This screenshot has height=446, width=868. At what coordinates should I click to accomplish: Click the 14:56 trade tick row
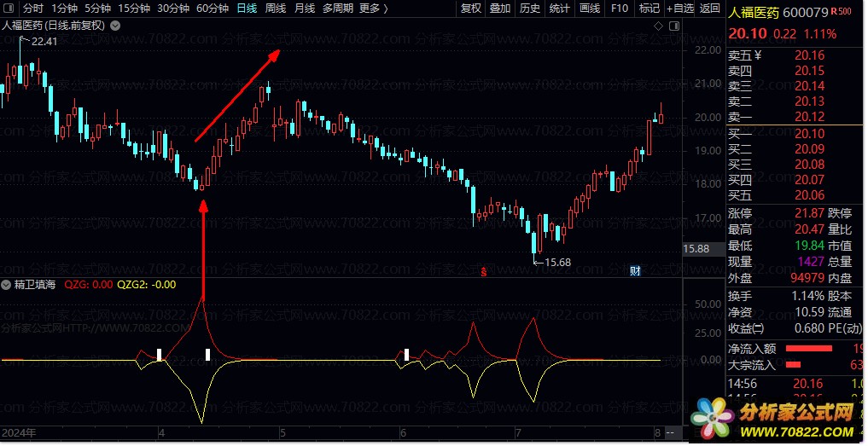tap(796, 384)
